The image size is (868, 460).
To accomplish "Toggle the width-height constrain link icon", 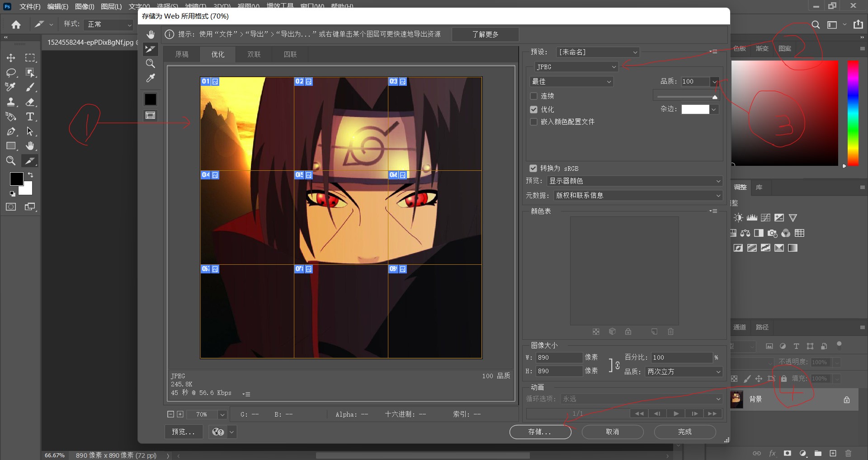I will (618, 365).
